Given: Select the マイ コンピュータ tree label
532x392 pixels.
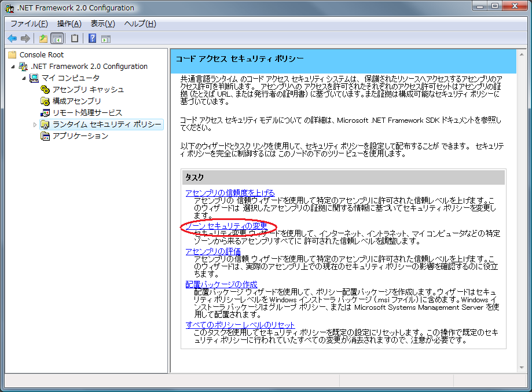Looking at the screenshot, I should 71,78.
